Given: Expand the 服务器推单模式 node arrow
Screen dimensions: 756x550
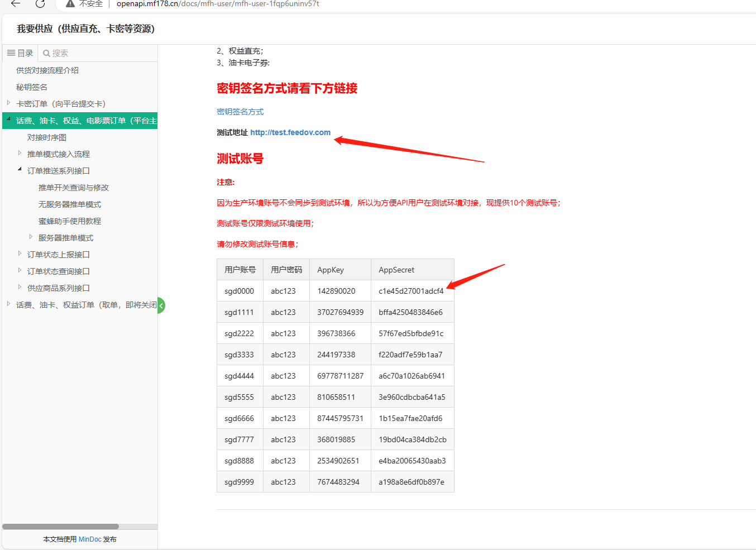Looking at the screenshot, I should coord(31,237).
